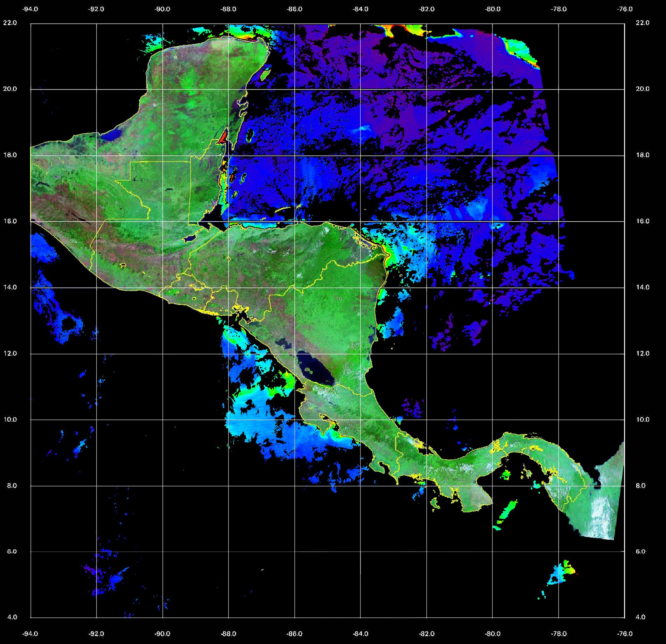
Task: Click the -76.0 longitude label on bottom axis
Action: click(625, 633)
